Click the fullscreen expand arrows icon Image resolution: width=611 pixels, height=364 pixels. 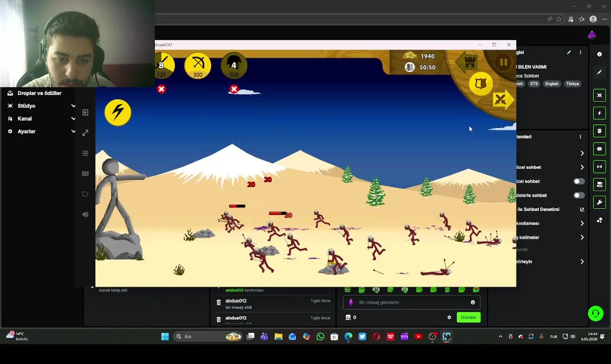coord(85,132)
